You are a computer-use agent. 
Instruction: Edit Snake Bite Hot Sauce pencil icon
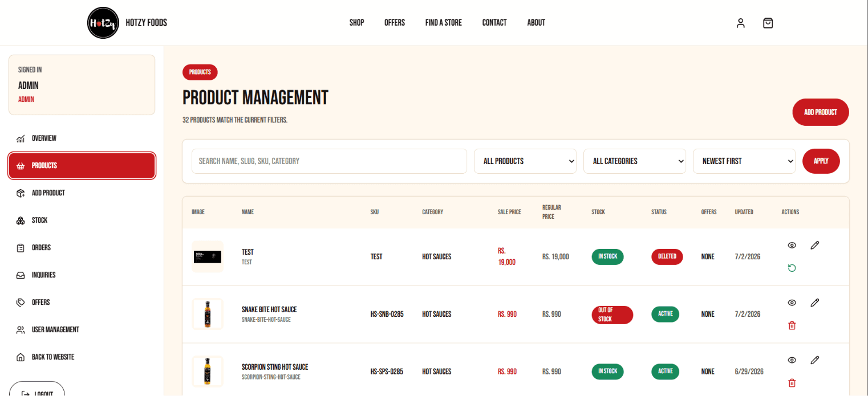click(814, 303)
